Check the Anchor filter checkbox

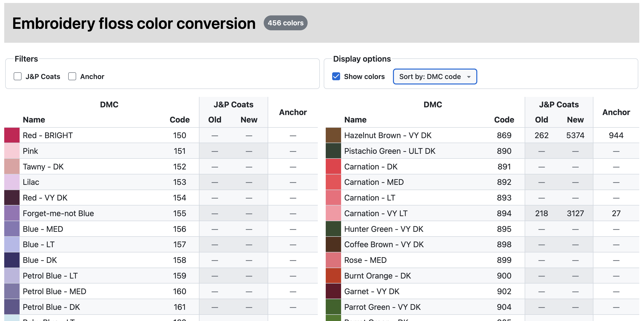click(x=72, y=76)
